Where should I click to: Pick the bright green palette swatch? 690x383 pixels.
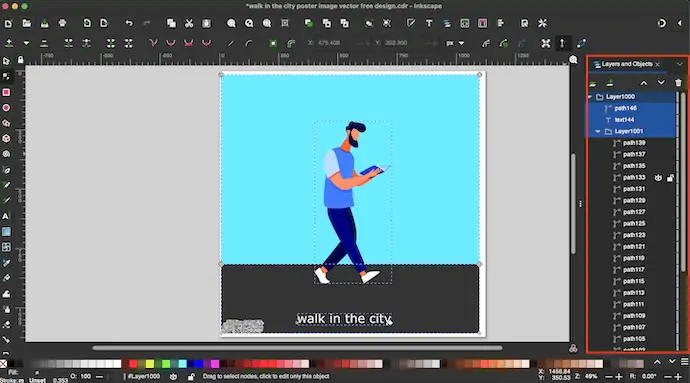click(166, 364)
